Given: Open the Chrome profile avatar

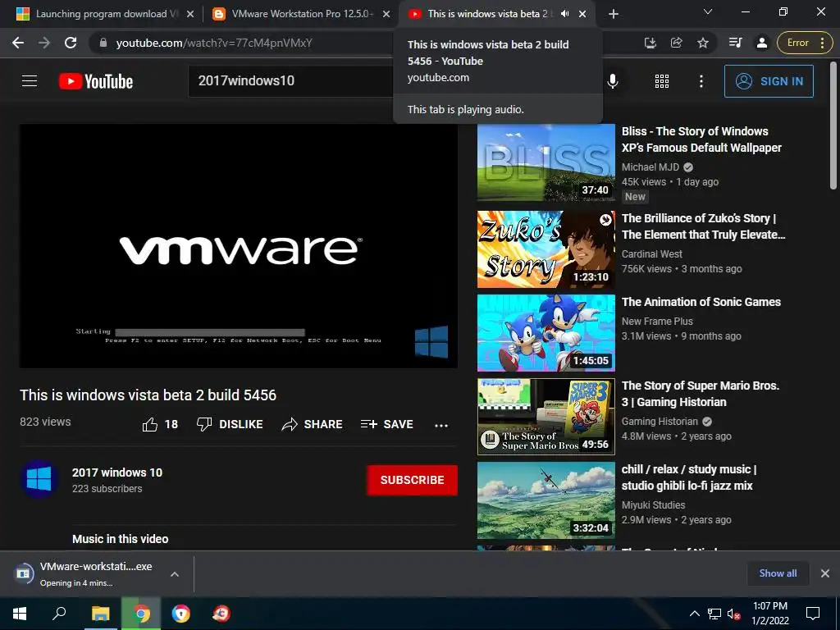Looking at the screenshot, I should tap(762, 43).
